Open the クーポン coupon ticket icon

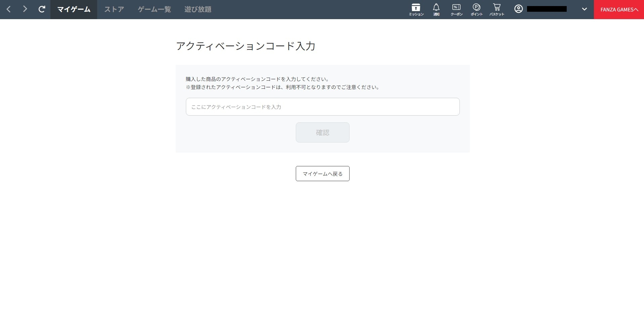click(456, 9)
